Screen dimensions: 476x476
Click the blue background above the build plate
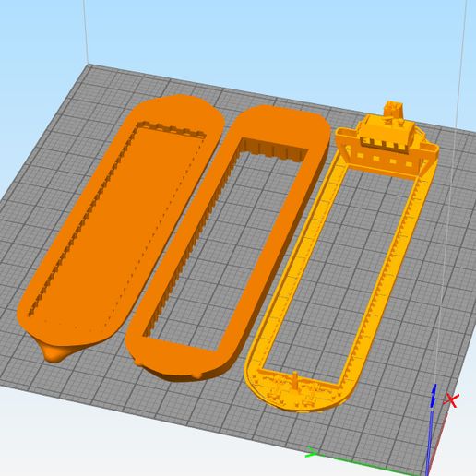[x=246, y=37]
